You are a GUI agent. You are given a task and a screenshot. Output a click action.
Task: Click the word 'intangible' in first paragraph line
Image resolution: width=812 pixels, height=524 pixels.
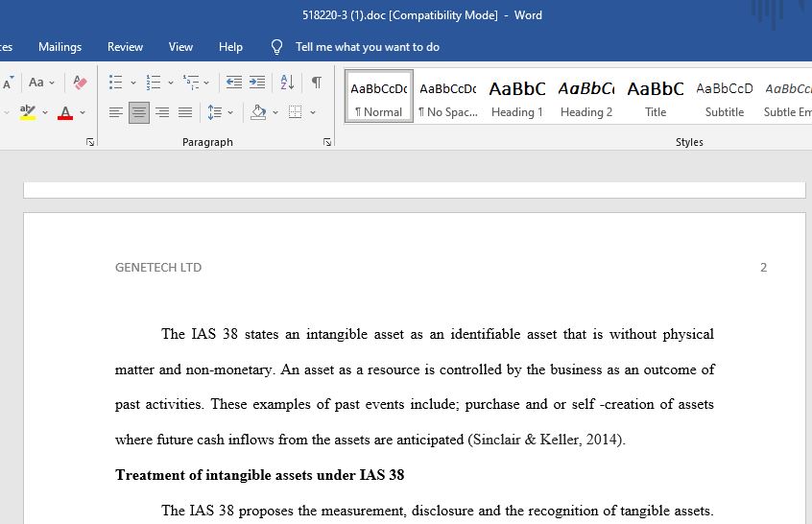[x=337, y=334]
